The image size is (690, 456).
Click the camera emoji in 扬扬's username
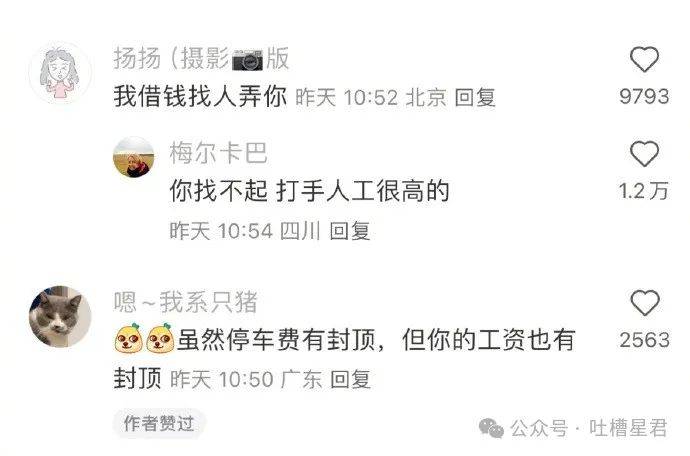(x=248, y=60)
